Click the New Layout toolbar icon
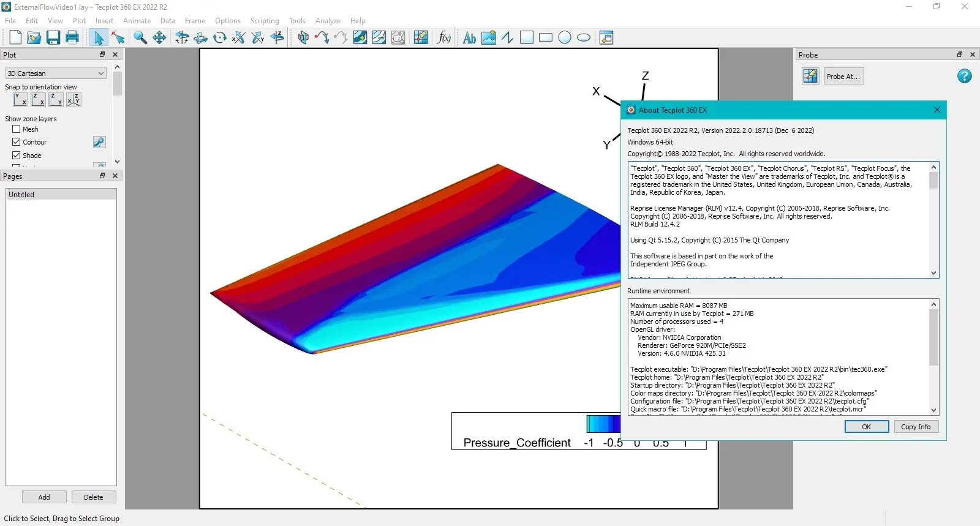Viewport: 980px width, 526px height. coord(15,38)
